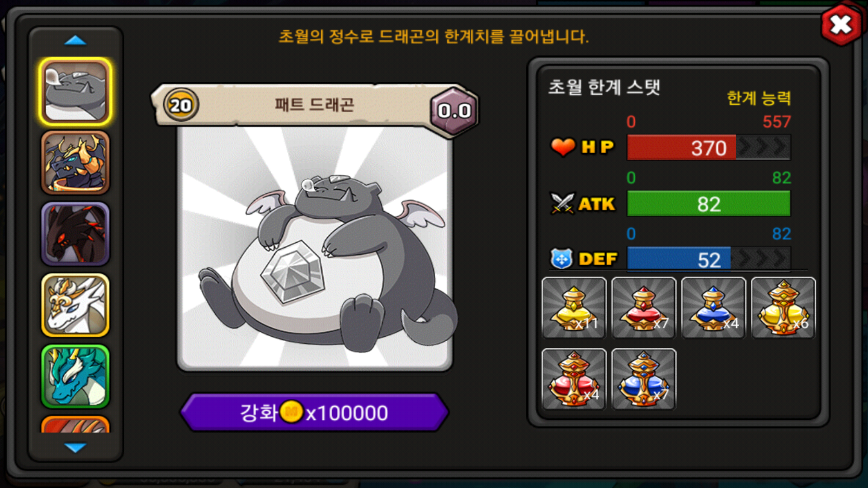
Task: Select the dark armored dragon portrait
Action: [75, 163]
